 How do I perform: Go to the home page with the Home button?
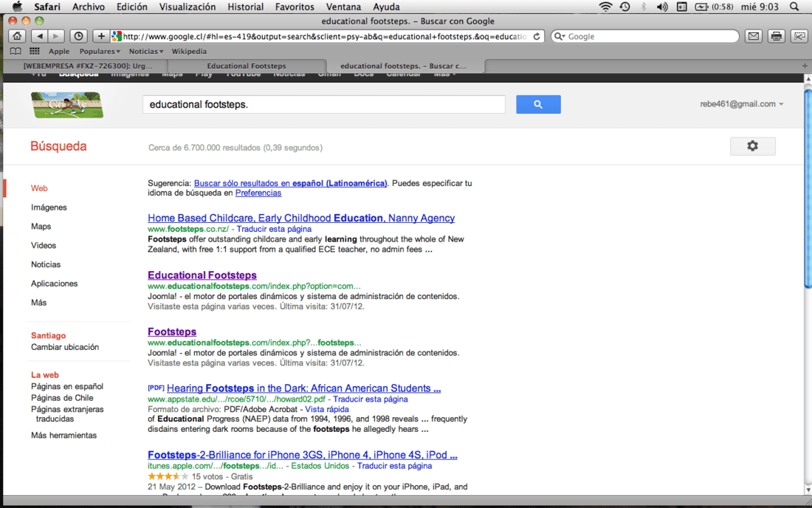[17, 36]
